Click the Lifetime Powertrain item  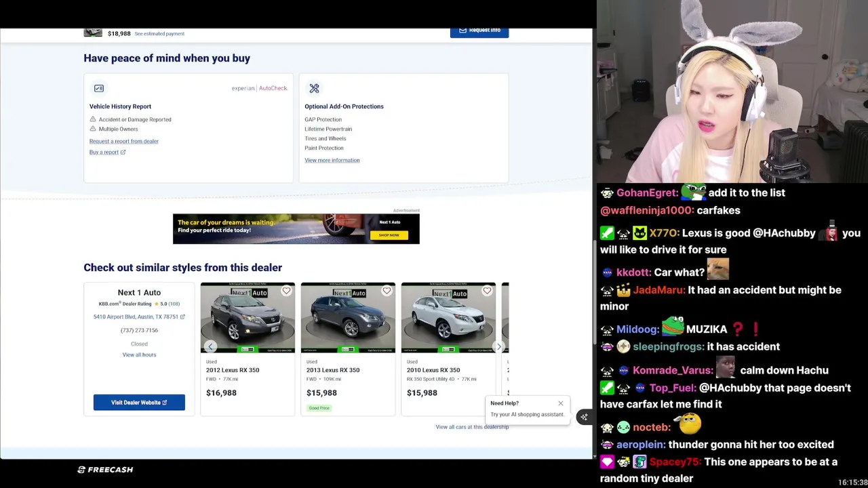[328, 129]
